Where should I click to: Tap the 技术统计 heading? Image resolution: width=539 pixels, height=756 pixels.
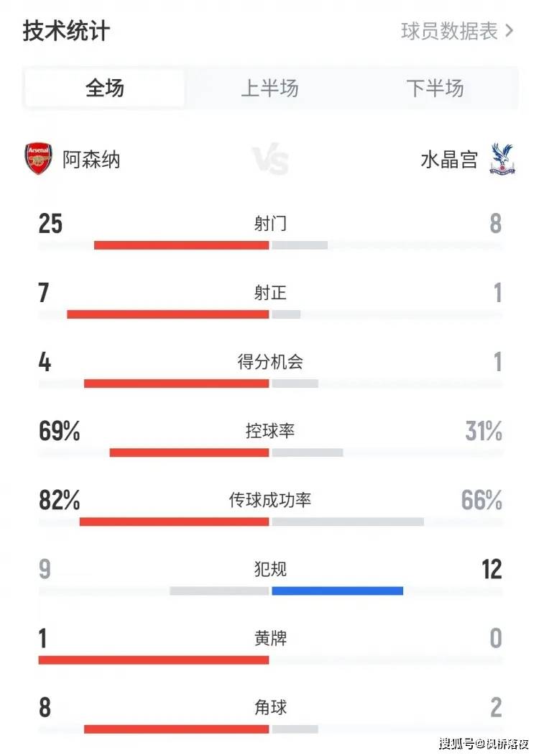point(66,32)
